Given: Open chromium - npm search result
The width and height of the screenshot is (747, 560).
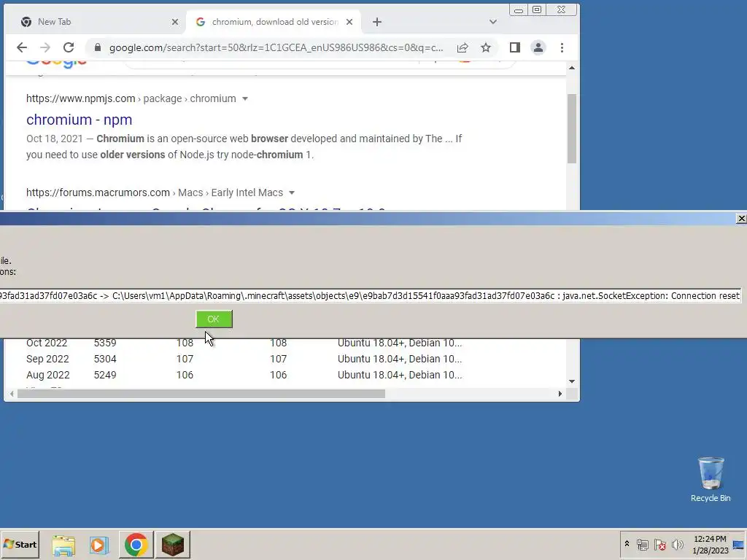Looking at the screenshot, I should (x=79, y=120).
